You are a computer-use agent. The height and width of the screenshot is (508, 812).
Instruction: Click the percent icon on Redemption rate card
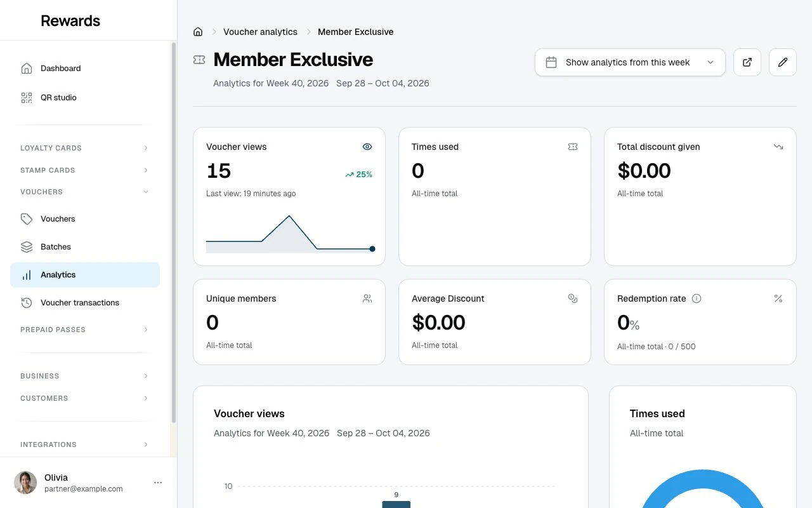coord(778,298)
